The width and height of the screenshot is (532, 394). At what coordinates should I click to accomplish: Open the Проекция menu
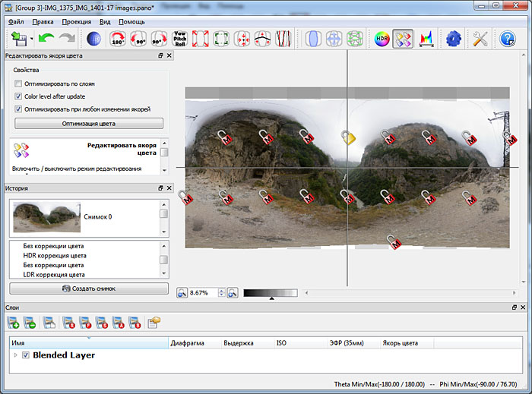(77, 22)
